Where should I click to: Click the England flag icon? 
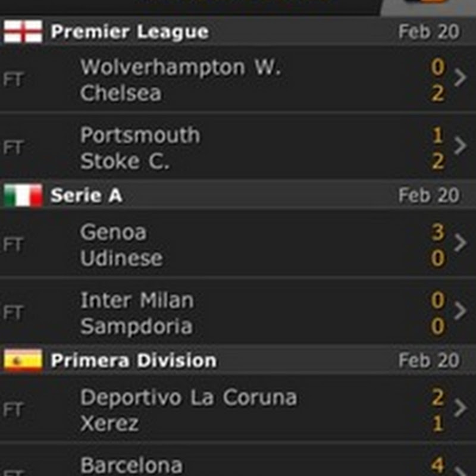23,32
